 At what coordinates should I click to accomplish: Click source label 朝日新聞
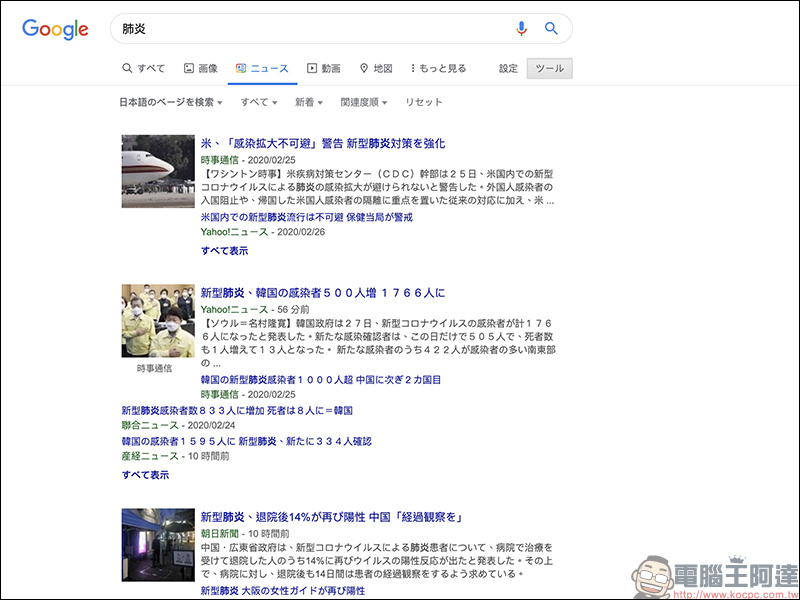(x=219, y=534)
